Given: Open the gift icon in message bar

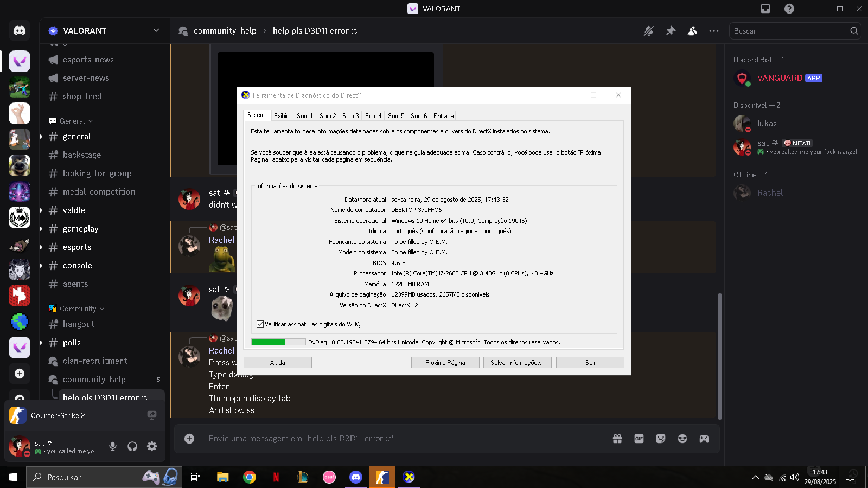Looking at the screenshot, I should [x=617, y=439].
